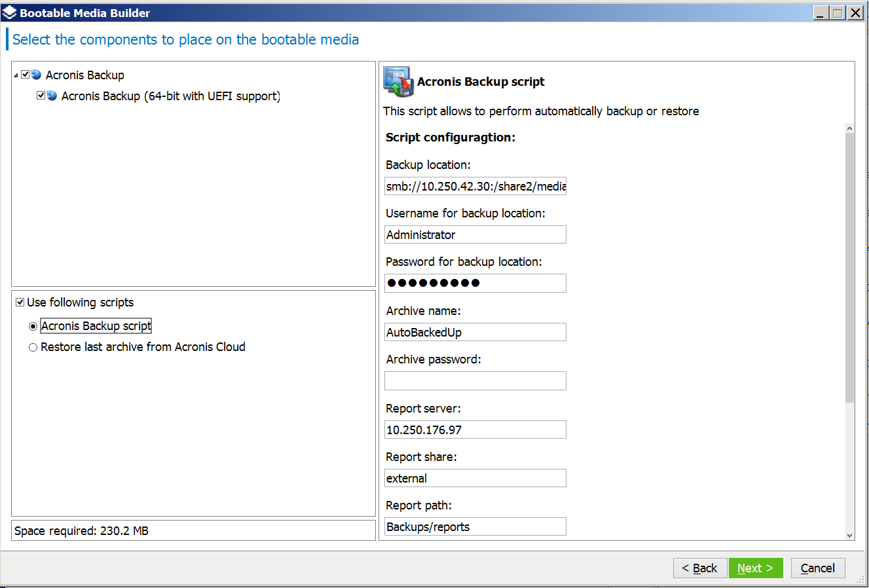Image resolution: width=869 pixels, height=588 pixels.
Task: Click the globe icon beside Acronis Backup root
Action: pos(37,75)
